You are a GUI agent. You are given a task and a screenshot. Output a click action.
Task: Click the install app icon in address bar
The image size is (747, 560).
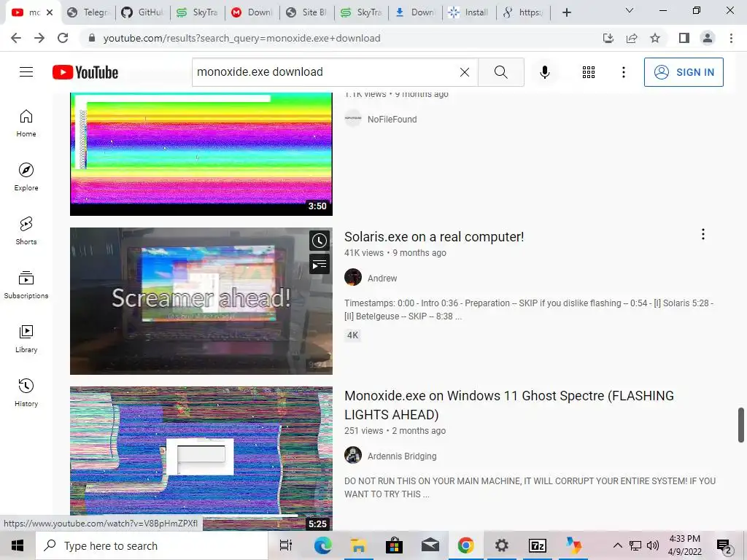click(608, 38)
